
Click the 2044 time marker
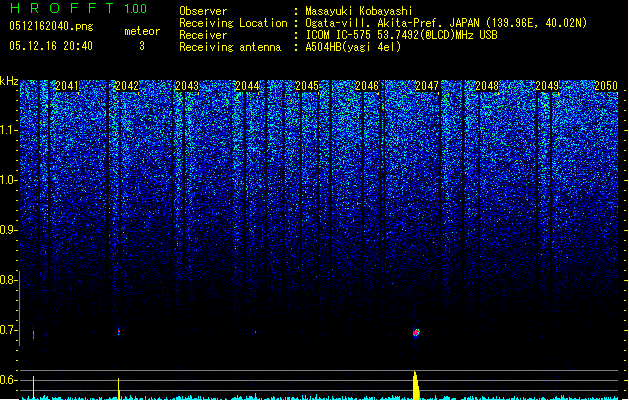pyautogui.click(x=247, y=86)
